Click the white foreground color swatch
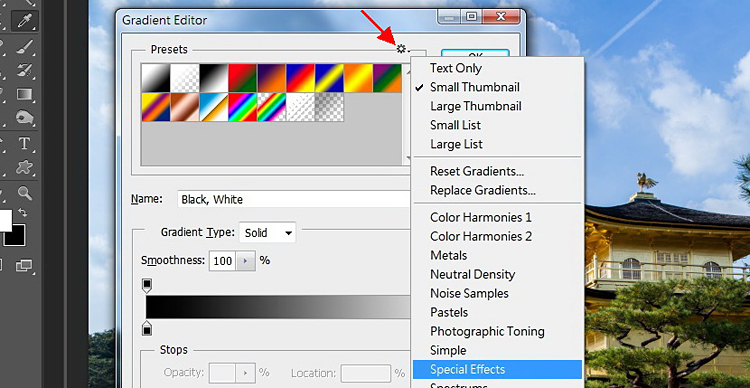The width and height of the screenshot is (750, 388). click(5, 221)
